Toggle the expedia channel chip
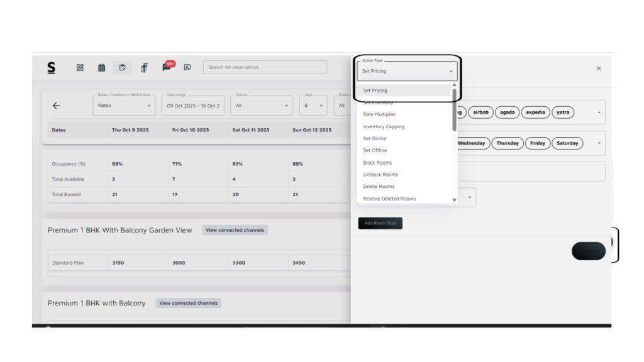Screen dimensions: 644x362 [x=535, y=112]
